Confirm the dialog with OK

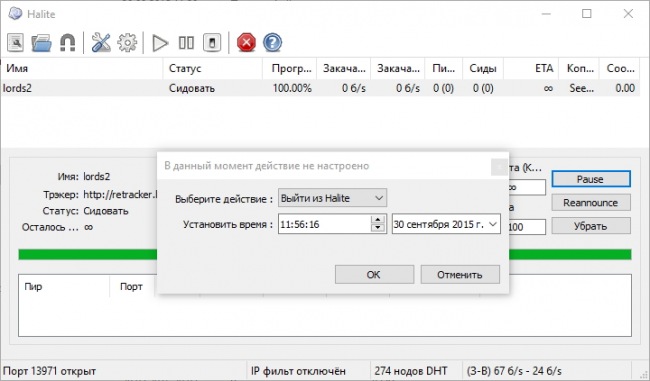tap(374, 274)
